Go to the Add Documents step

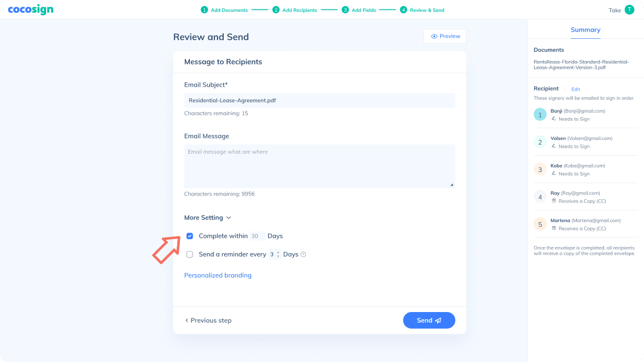[x=225, y=10]
